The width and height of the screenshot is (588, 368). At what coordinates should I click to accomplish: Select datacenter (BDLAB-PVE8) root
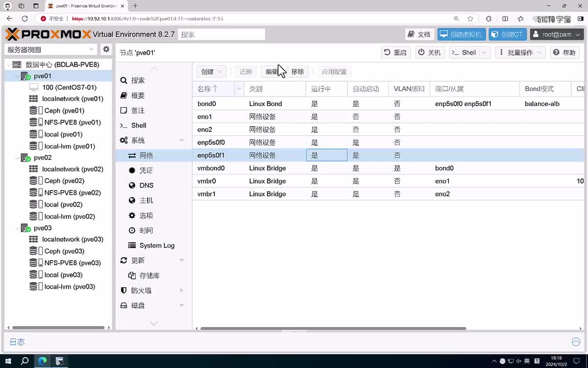tap(62, 64)
